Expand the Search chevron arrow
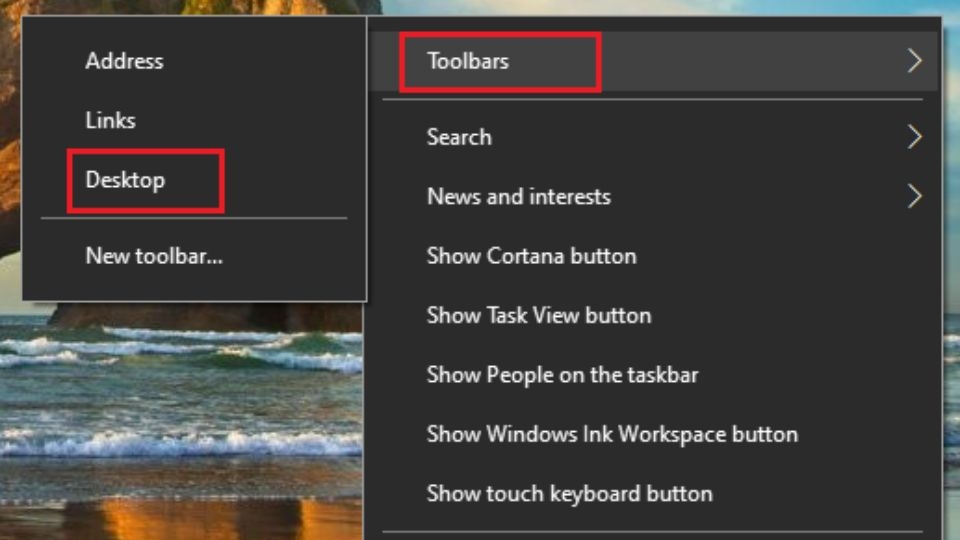Screen dimensions: 960x540 pyautogui.click(x=914, y=137)
